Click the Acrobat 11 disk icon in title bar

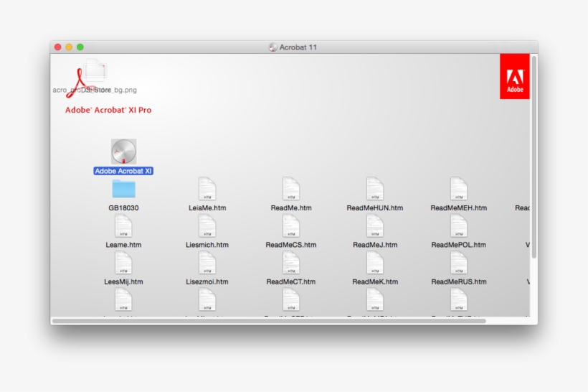click(272, 47)
